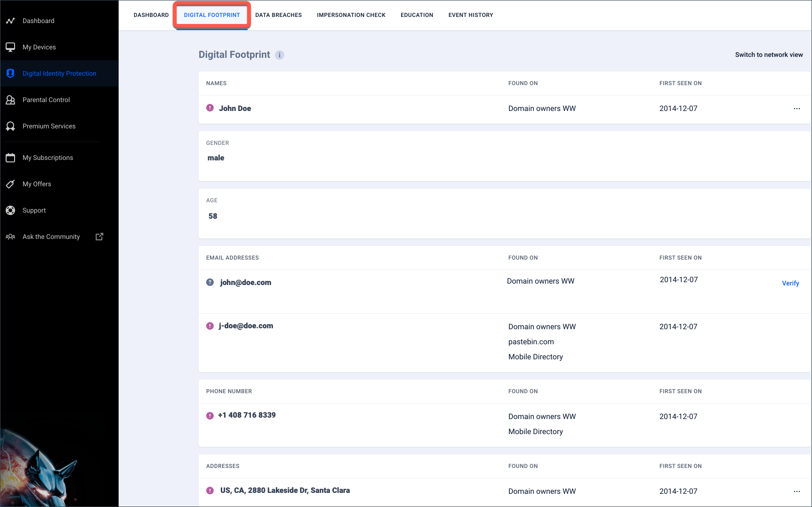This screenshot has width=812, height=507.
Task: Click the phone number +1 408 716 8339
Action: (x=247, y=415)
